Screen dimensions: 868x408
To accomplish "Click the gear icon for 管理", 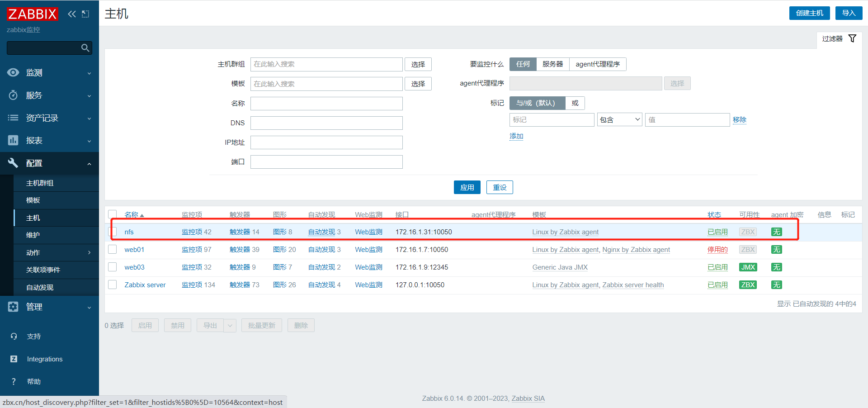I will [13, 307].
